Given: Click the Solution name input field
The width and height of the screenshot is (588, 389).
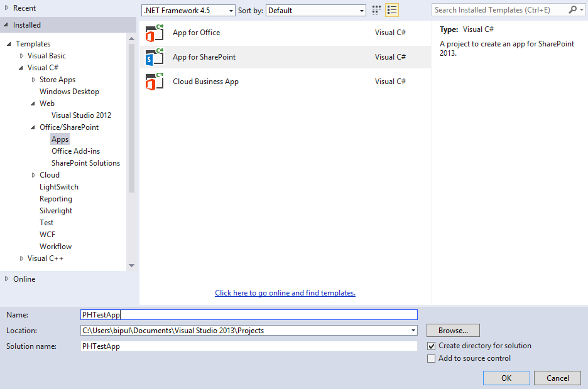Looking at the screenshot, I should coord(249,346).
